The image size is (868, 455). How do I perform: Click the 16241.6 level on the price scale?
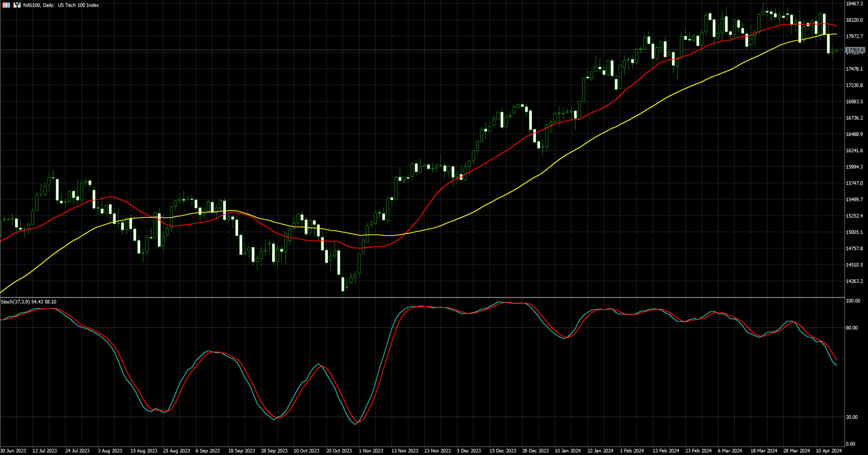(x=854, y=151)
